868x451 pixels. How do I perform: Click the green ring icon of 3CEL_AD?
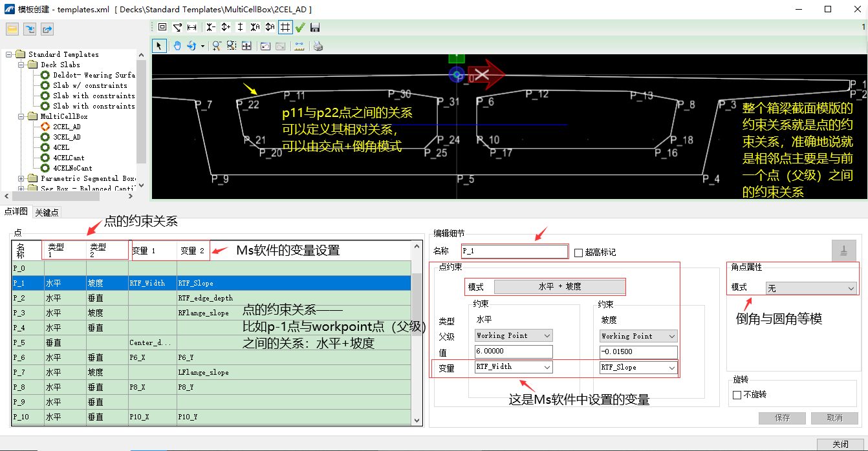point(45,137)
